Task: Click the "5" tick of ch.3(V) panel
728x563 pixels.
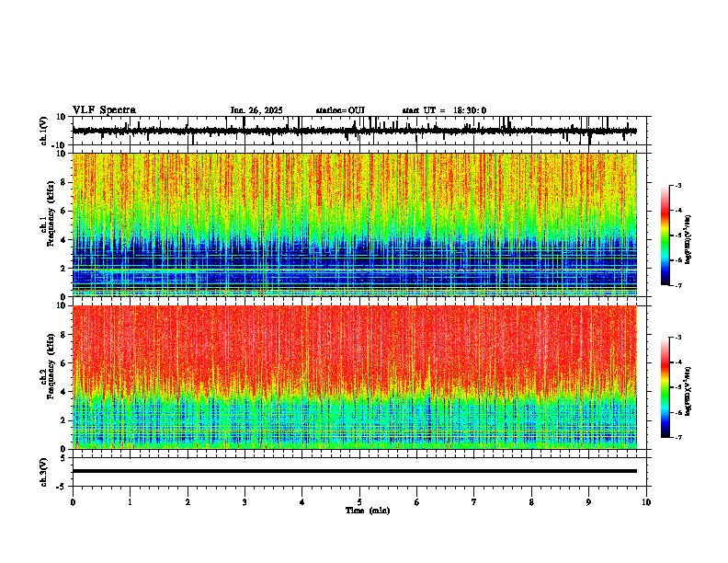Action: (x=64, y=458)
